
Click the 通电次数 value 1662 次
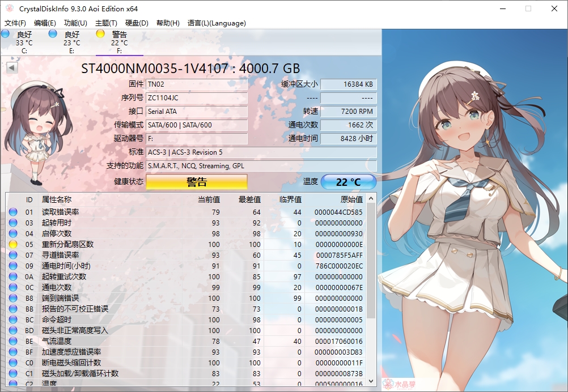[x=349, y=125]
